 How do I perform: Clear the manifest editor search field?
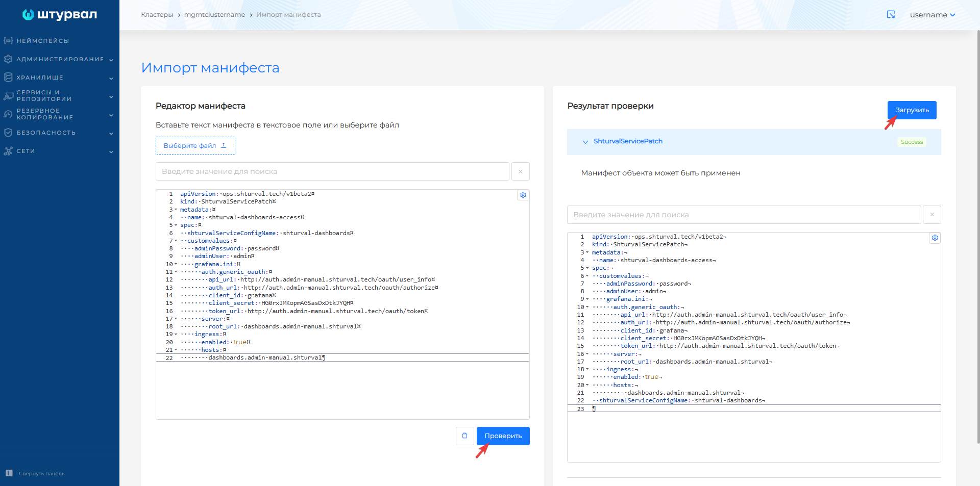coord(520,171)
